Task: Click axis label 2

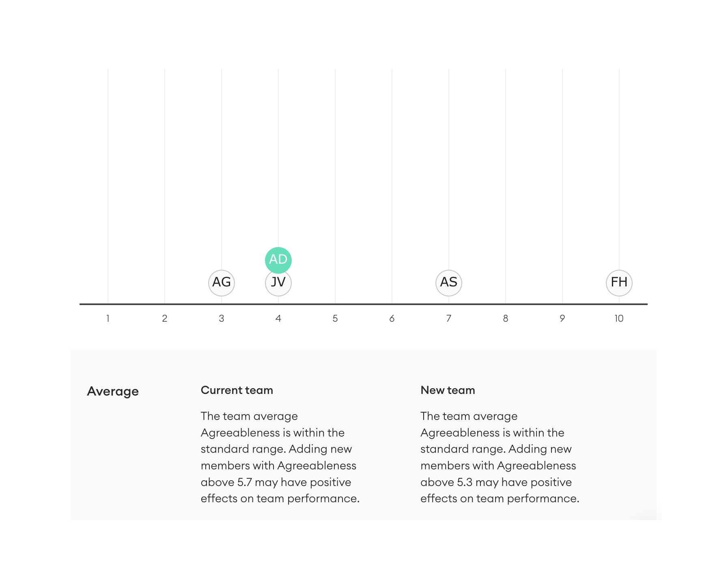Action: coord(164,318)
